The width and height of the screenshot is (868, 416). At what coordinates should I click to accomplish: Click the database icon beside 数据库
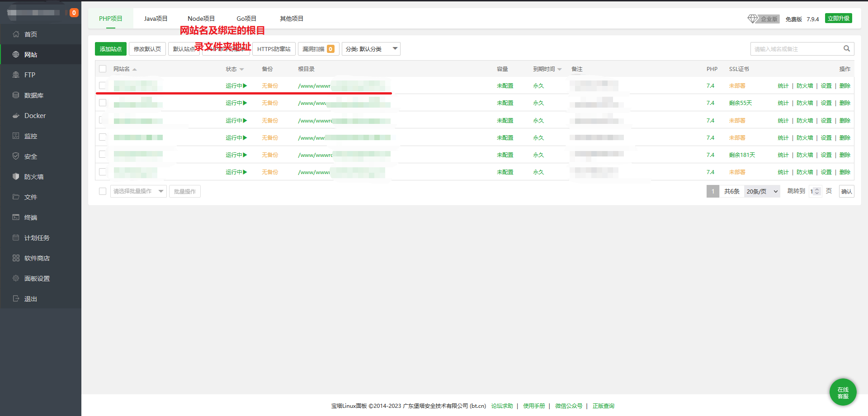point(16,95)
